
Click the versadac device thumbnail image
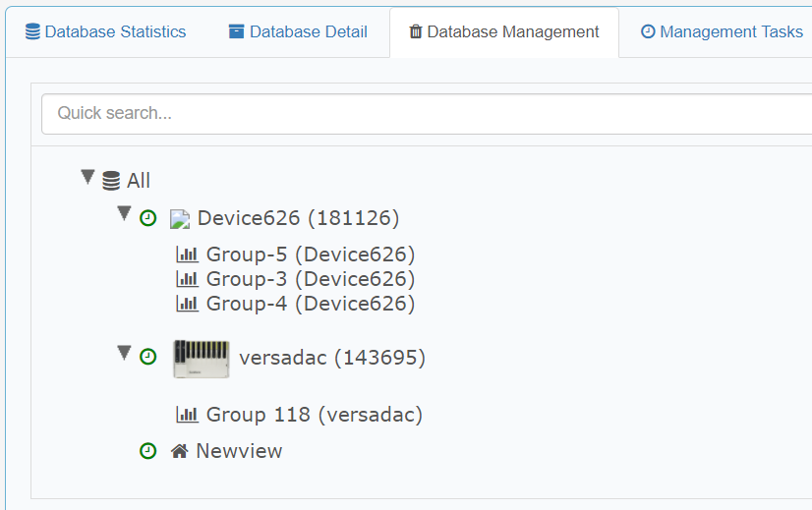(x=202, y=359)
